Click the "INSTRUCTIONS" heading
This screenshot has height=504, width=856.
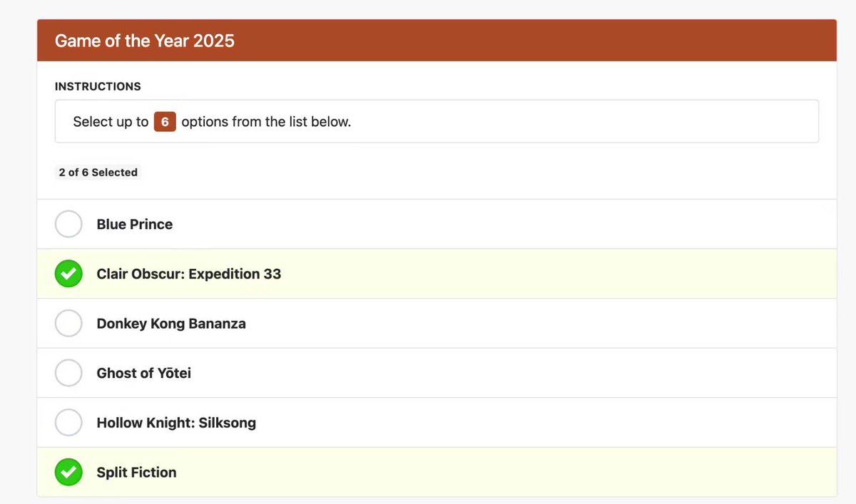tap(98, 86)
